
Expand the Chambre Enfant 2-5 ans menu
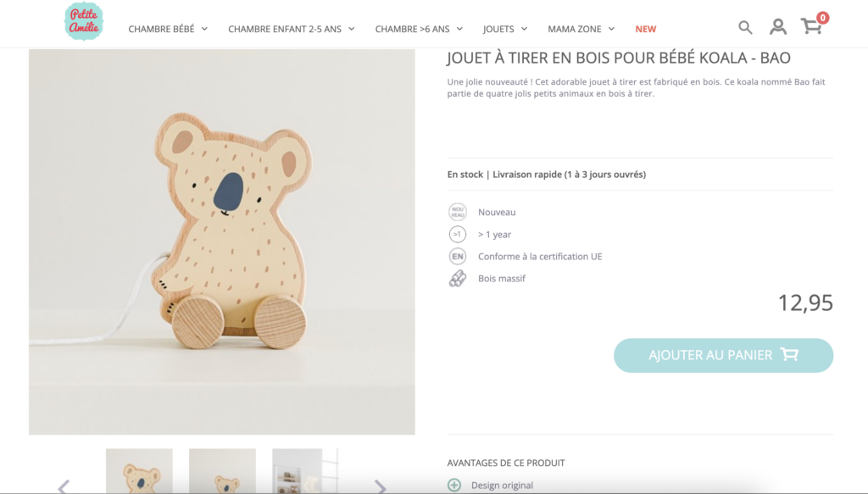point(291,29)
